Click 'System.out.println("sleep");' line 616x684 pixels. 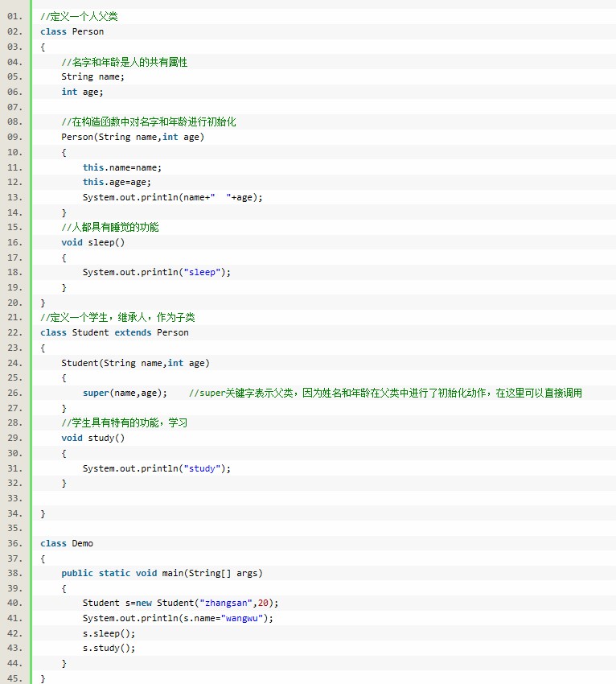(x=157, y=272)
